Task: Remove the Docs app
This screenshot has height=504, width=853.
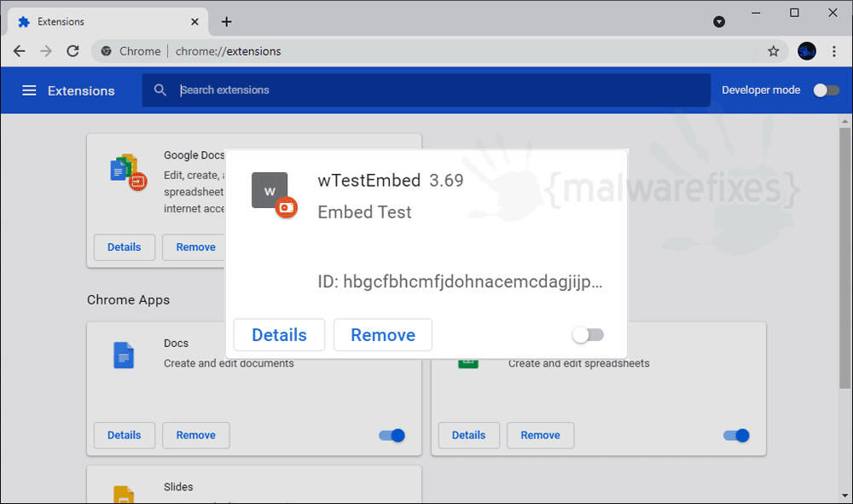Action: point(196,436)
